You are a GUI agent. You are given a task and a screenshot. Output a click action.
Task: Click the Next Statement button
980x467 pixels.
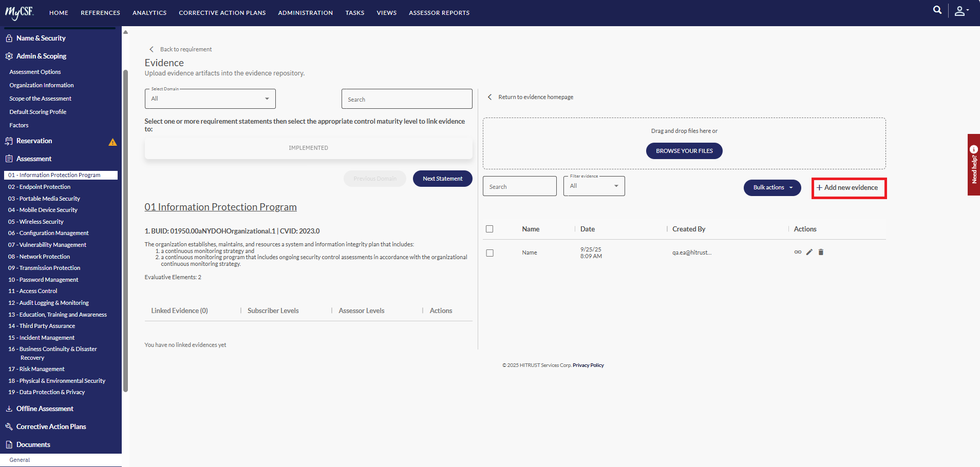[x=442, y=179]
